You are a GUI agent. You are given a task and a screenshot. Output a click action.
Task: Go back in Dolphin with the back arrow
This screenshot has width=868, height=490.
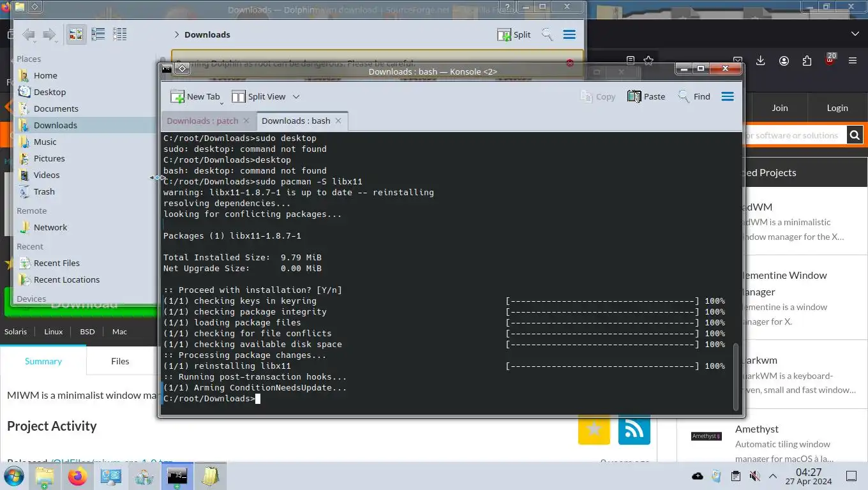(28, 34)
